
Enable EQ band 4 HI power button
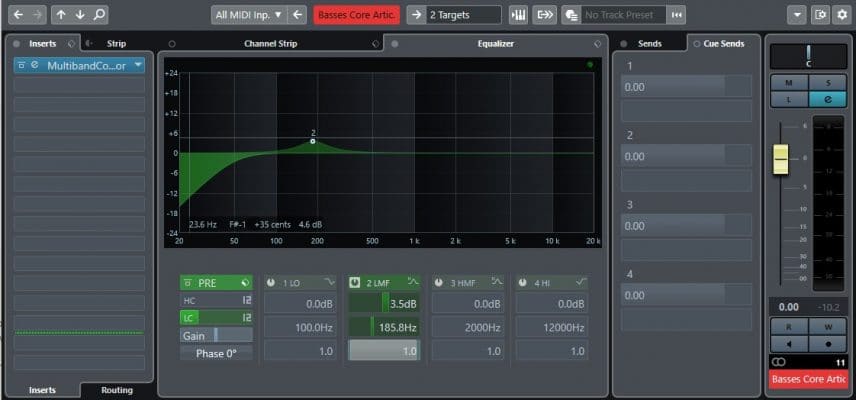pyautogui.click(x=522, y=283)
